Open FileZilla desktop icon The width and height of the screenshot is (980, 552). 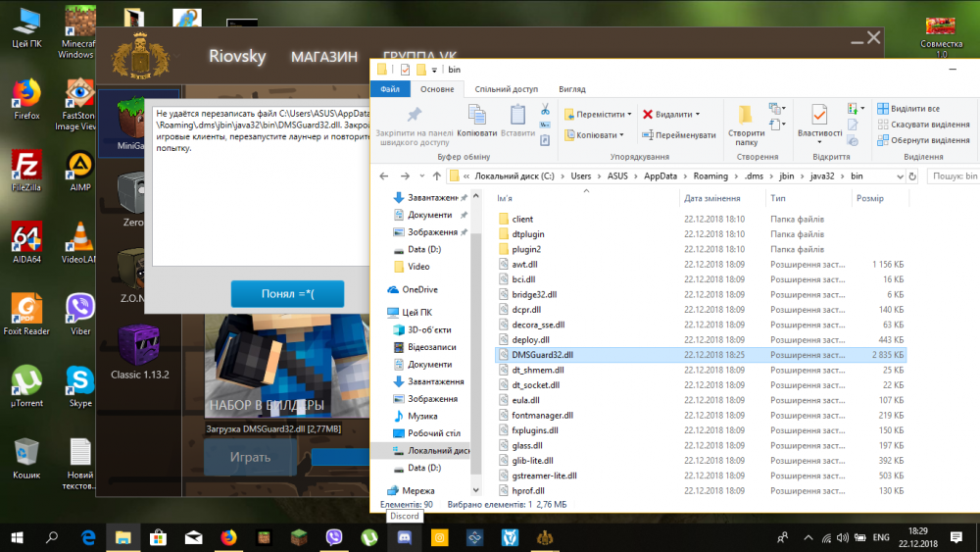(26, 170)
